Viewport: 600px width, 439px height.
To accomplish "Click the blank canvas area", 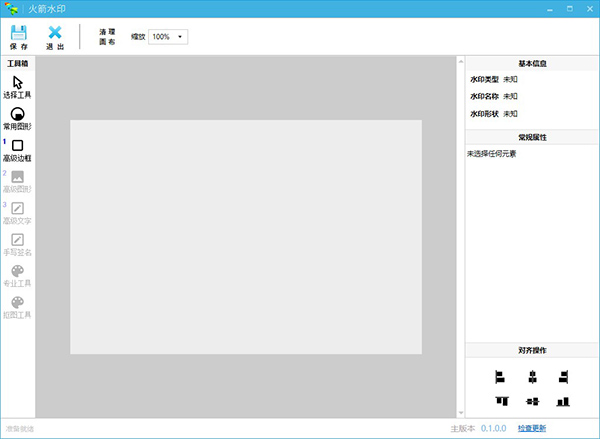I will point(245,236).
